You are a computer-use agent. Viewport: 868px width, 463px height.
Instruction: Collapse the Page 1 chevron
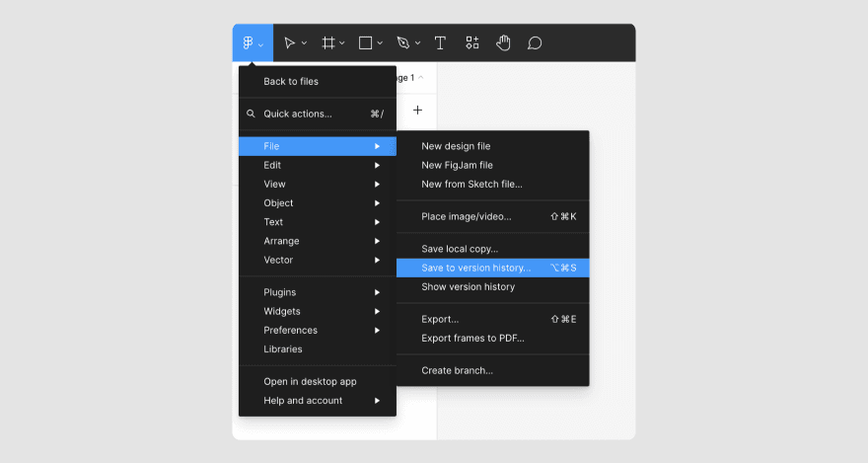coord(421,78)
